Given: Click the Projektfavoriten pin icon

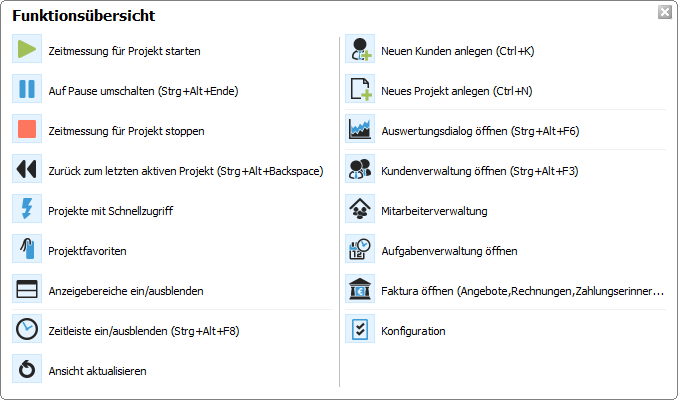Looking at the screenshot, I should pos(27,250).
